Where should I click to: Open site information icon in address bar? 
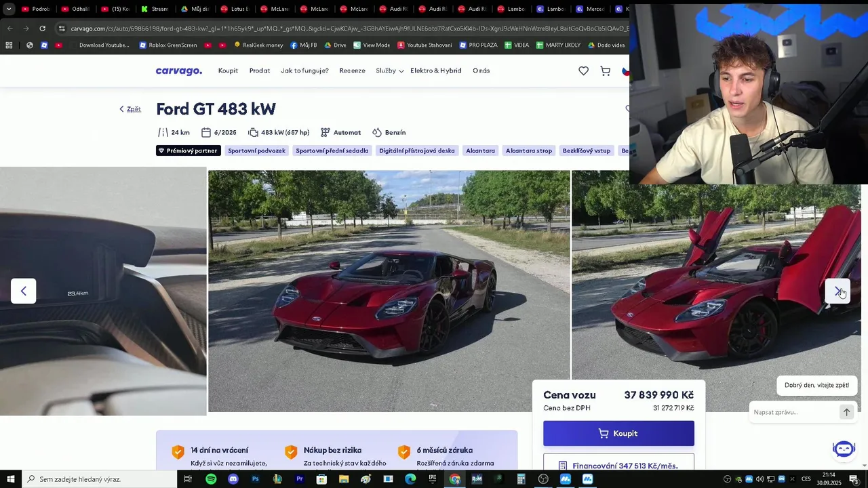[62, 28]
